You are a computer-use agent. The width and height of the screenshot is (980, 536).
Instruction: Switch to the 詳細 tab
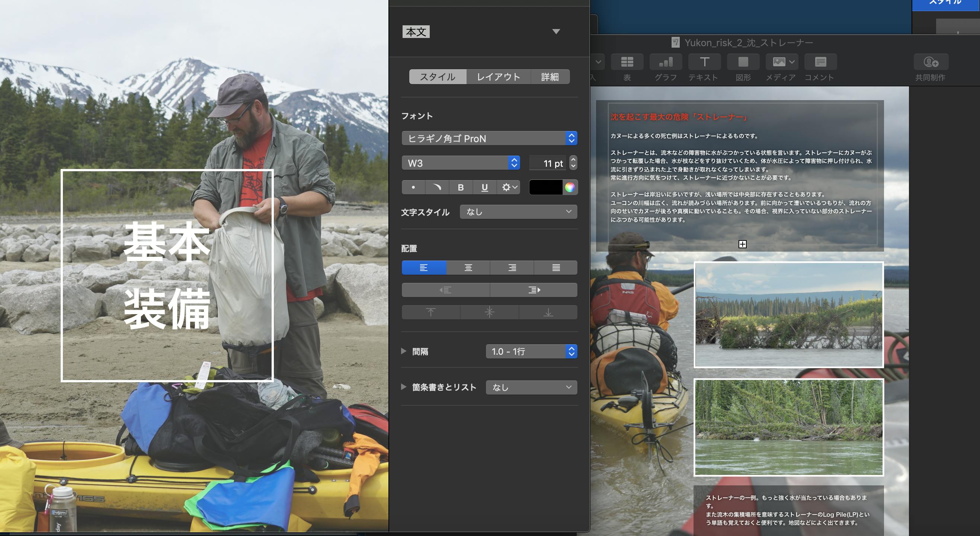(550, 77)
